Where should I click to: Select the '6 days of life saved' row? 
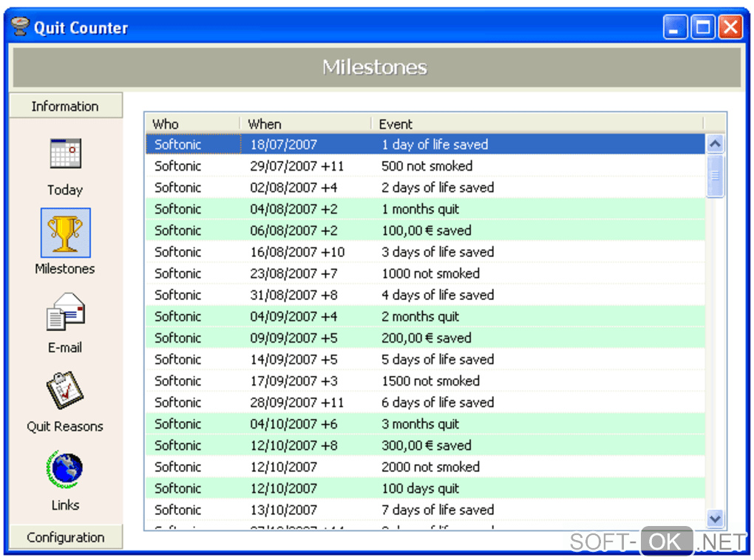pos(426,403)
